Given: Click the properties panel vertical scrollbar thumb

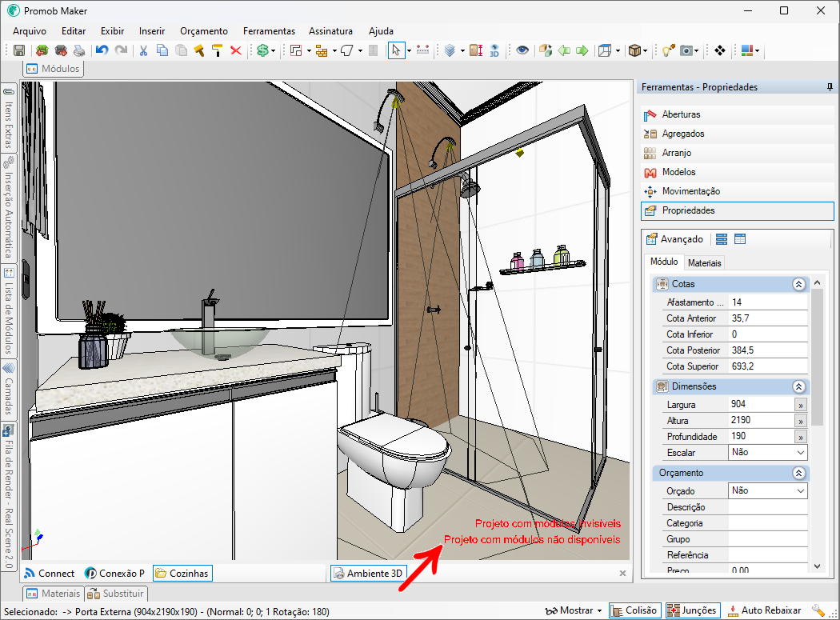Looking at the screenshot, I should pyautogui.click(x=817, y=358).
